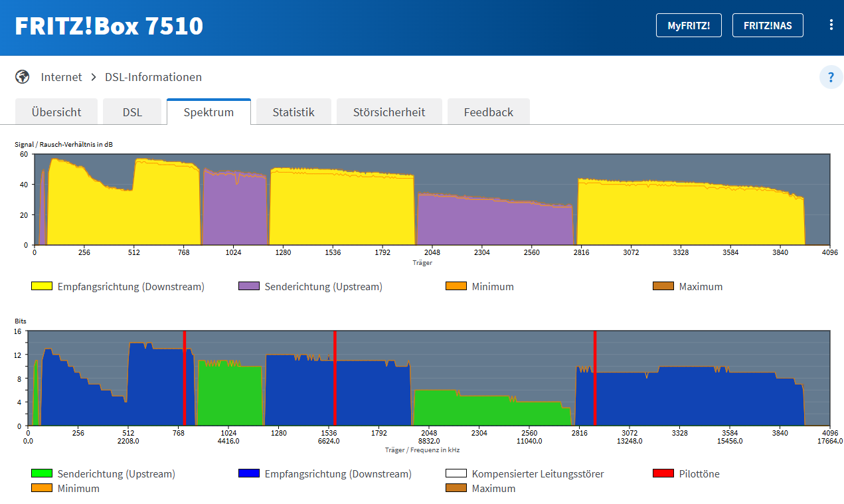Open the three-dot options menu
This screenshot has width=844, height=504.
click(x=831, y=25)
